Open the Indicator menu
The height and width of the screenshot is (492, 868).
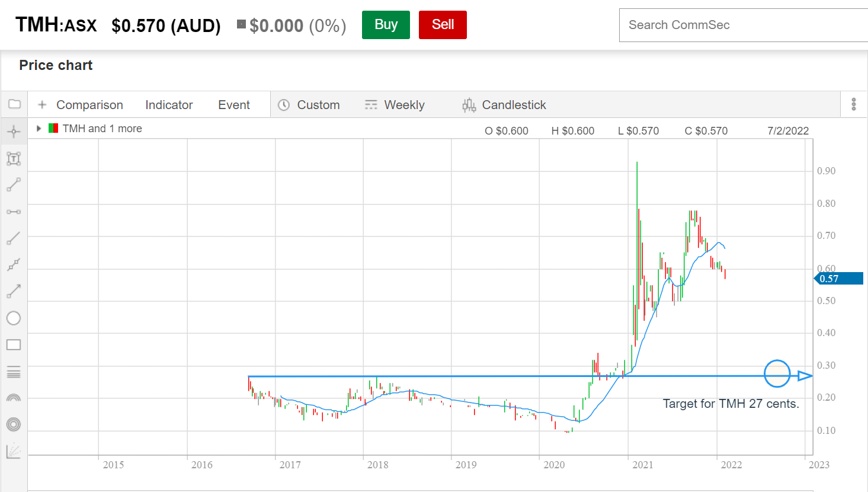click(169, 105)
